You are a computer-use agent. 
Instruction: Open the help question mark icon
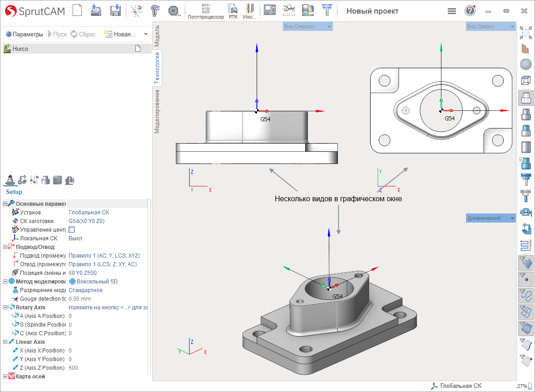tap(470, 11)
